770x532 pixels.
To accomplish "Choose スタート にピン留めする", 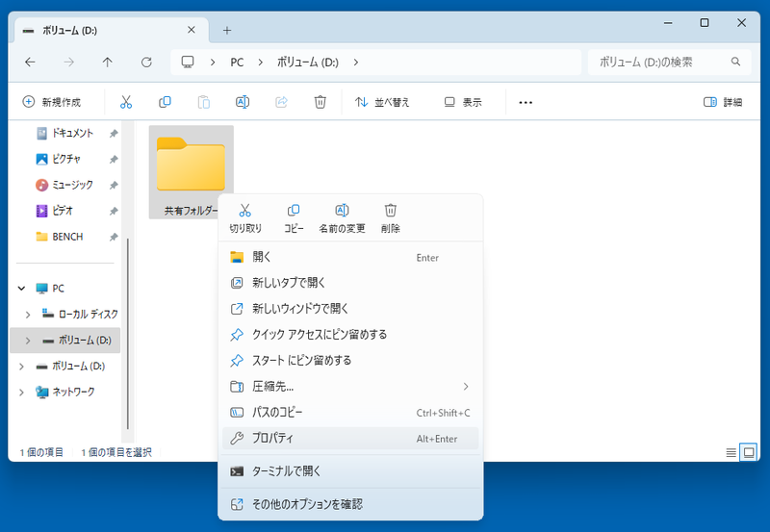I will 350,361.
